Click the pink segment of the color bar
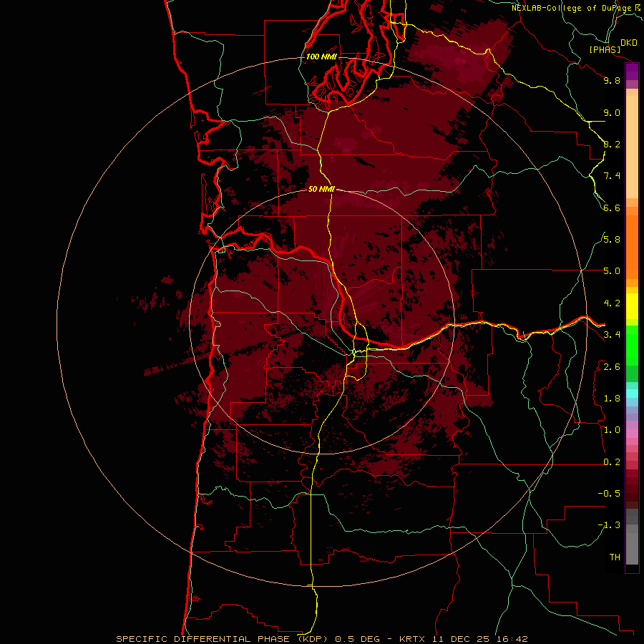Screen dimensions: 644x644 click(x=632, y=434)
